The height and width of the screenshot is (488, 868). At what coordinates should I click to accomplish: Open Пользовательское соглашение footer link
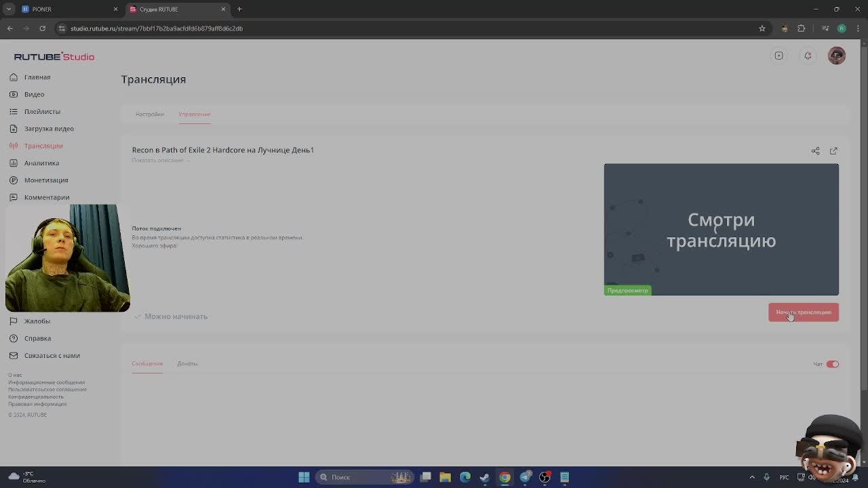[x=47, y=390]
